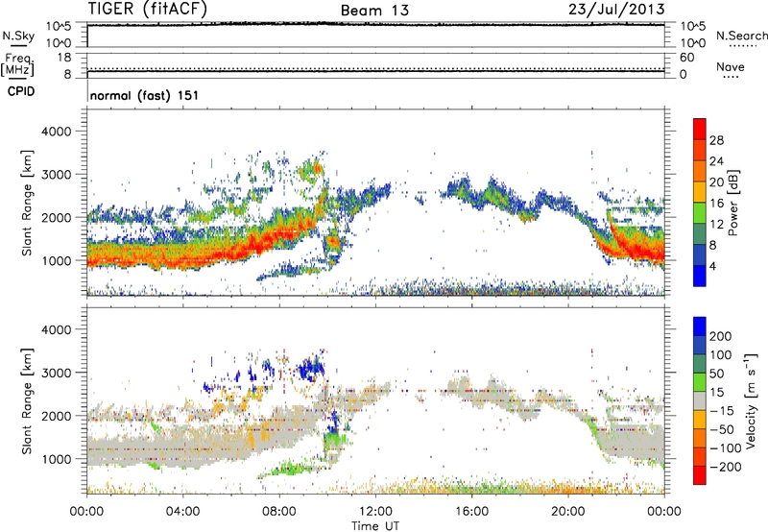Select the 60 tick on Nave axis
The image size is (768, 532).
click(x=686, y=58)
